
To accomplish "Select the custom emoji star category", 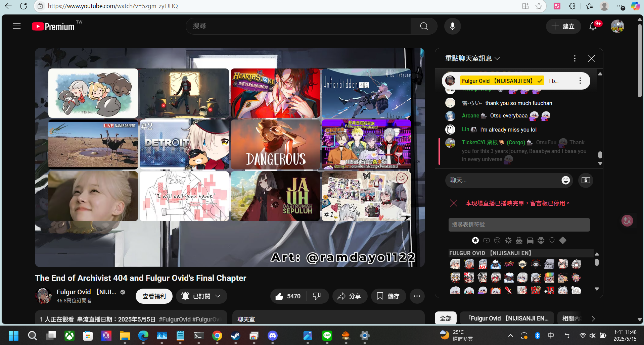I will pos(475,240).
